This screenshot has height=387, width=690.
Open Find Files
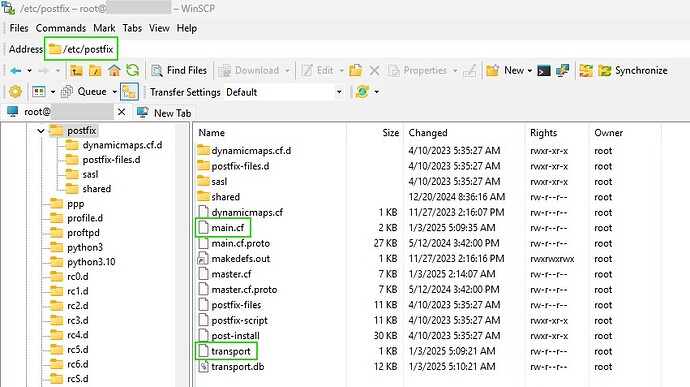coord(179,70)
